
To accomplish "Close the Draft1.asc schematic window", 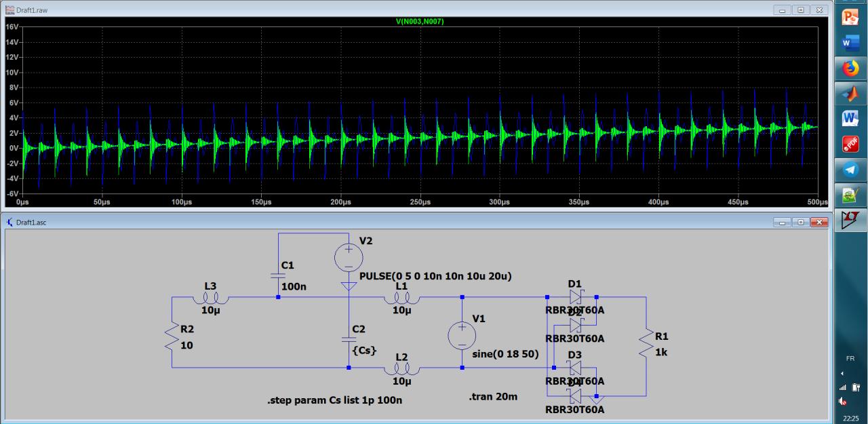I will click(819, 223).
